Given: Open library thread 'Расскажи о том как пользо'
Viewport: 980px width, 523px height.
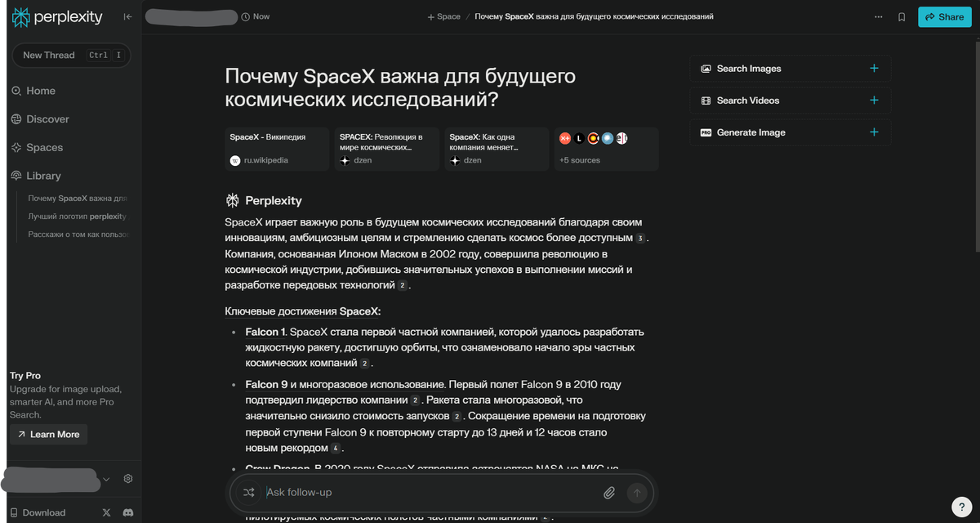Looking at the screenshot, I should click(78, 235).
